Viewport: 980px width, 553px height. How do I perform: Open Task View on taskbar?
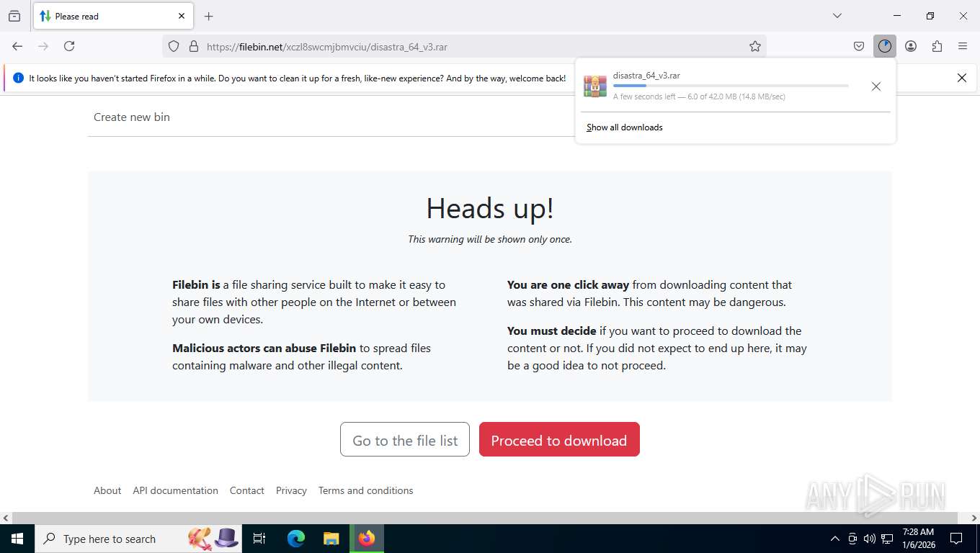pos(259,539)
